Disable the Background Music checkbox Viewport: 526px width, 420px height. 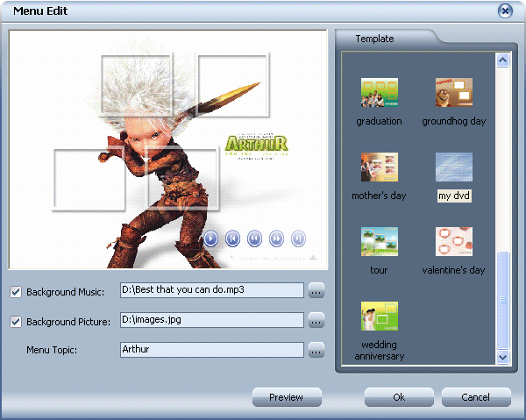(x=16, y=292)
